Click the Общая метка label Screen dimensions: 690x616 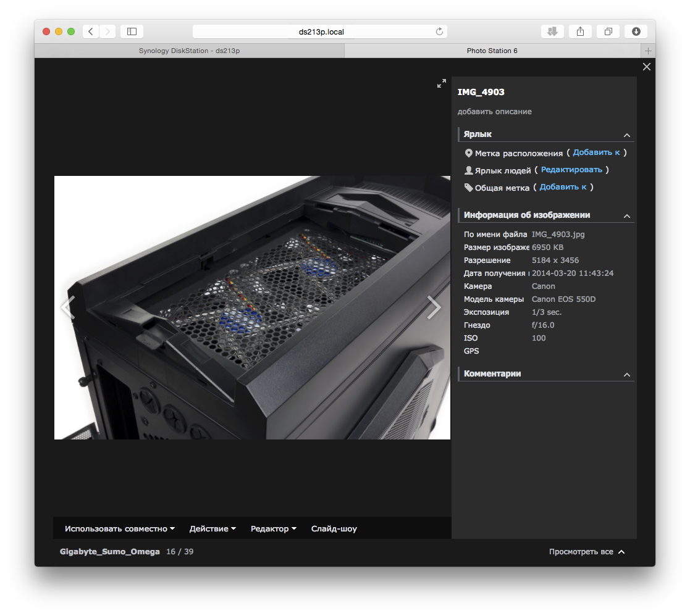502,188
